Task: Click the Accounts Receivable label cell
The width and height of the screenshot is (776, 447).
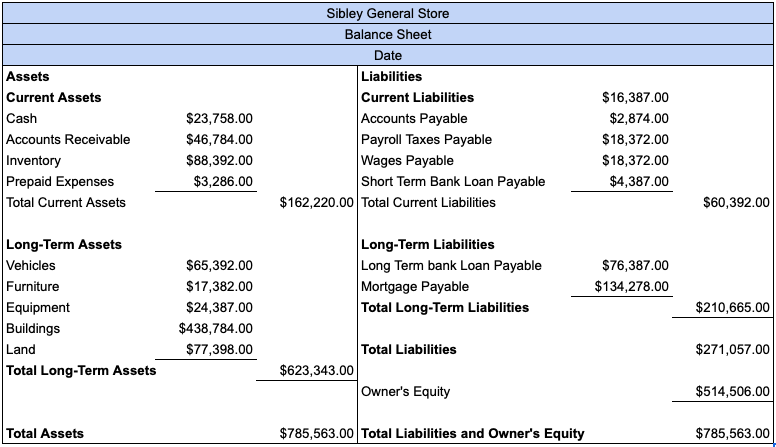Action: coord(68,139)
